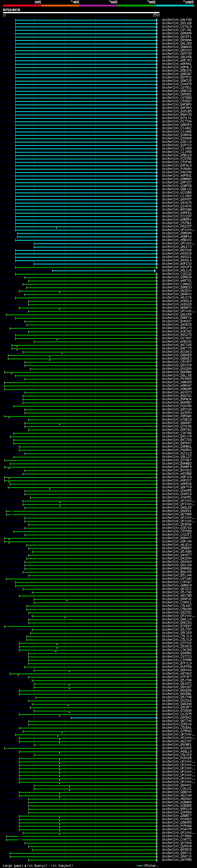Select the label UniRef100_Q84RI0
This screenshot has width=197, height=868.
coord(177,294)
